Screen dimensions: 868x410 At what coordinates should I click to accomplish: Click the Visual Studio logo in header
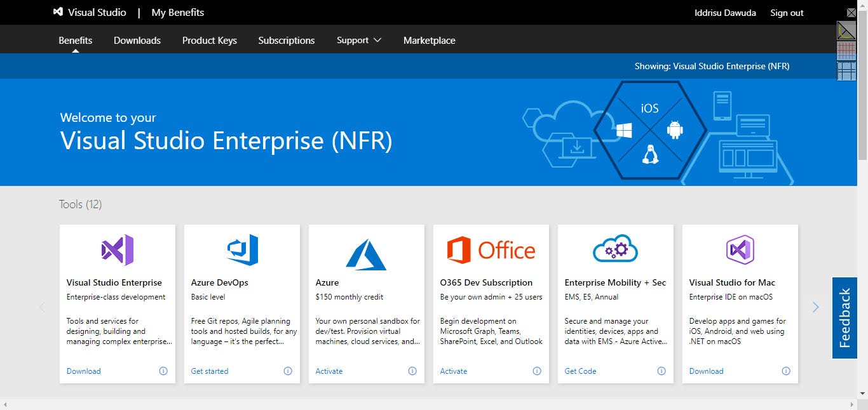coord(58,12)
